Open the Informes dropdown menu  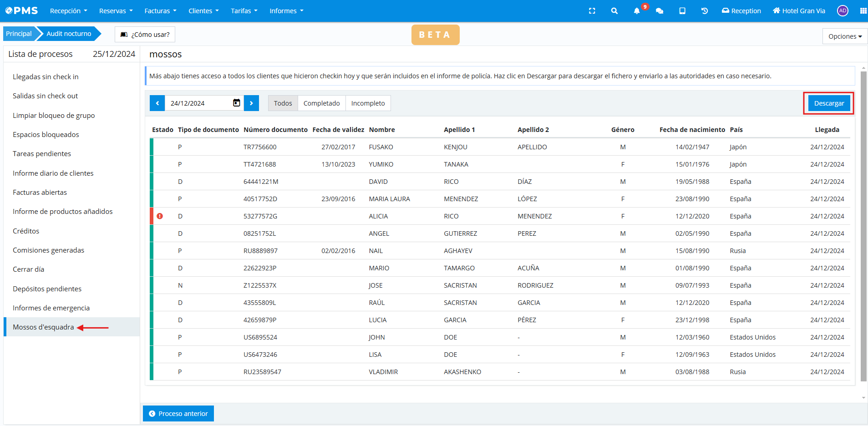click(286, 11)
